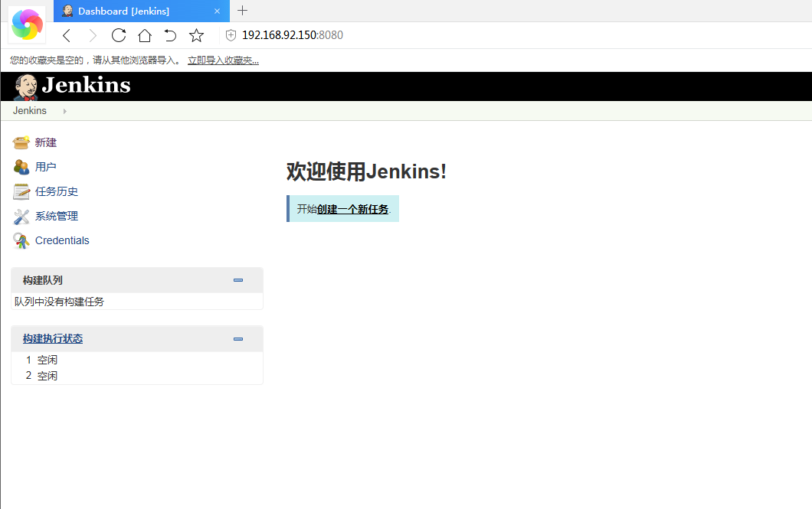Image resolution: width=812 pixels, height=509 pixels.
Task: Click the browser logo icon
Action: (27, 24)
